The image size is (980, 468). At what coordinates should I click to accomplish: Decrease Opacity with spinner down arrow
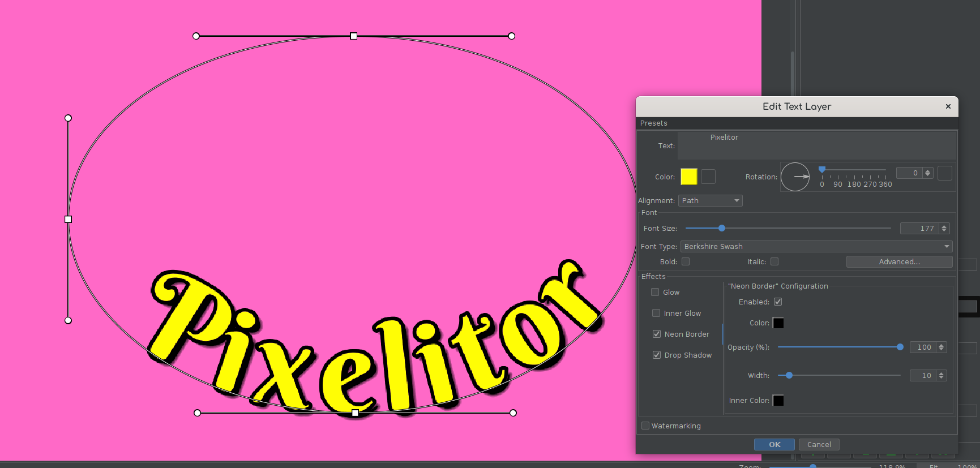tap(942, 350)
